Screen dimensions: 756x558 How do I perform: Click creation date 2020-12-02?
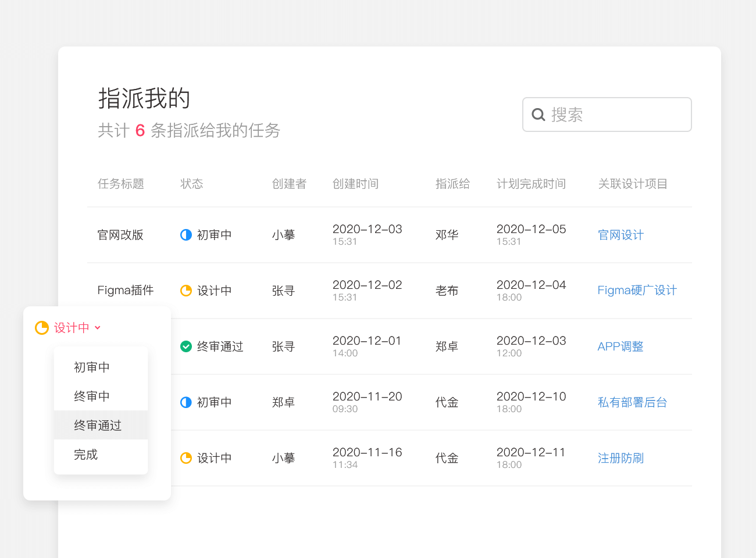(x=368, y=285)
